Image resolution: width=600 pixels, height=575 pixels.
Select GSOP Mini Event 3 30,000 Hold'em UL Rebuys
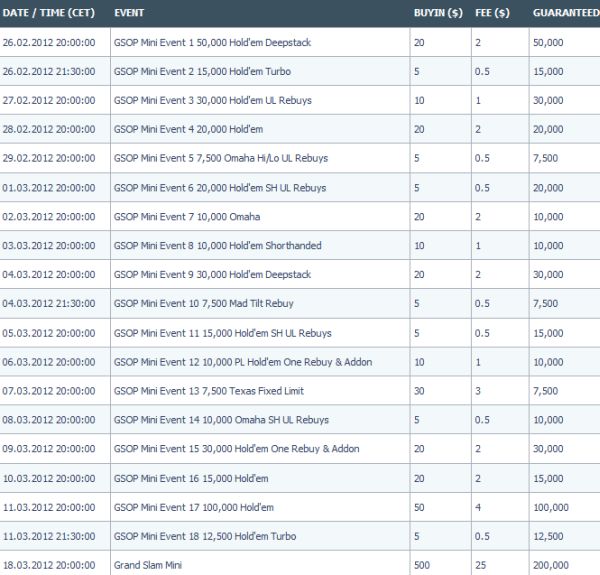(212, 100)
